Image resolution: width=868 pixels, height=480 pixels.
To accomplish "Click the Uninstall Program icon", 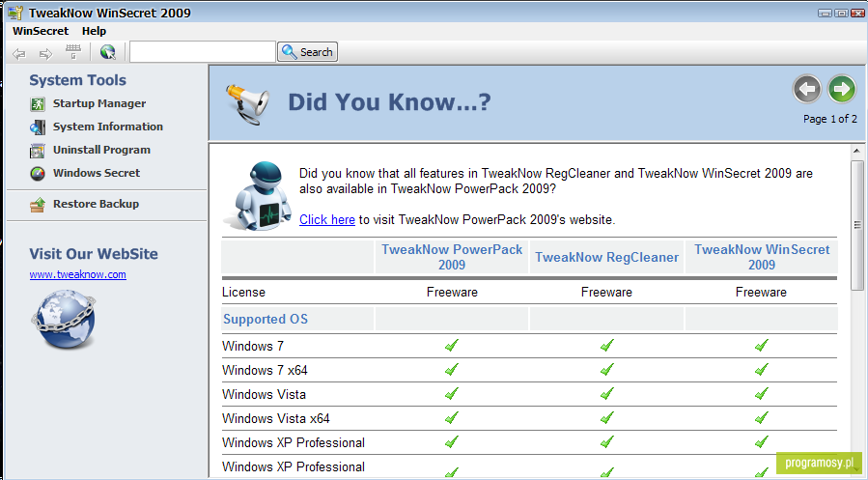I will tap(38, 151).
